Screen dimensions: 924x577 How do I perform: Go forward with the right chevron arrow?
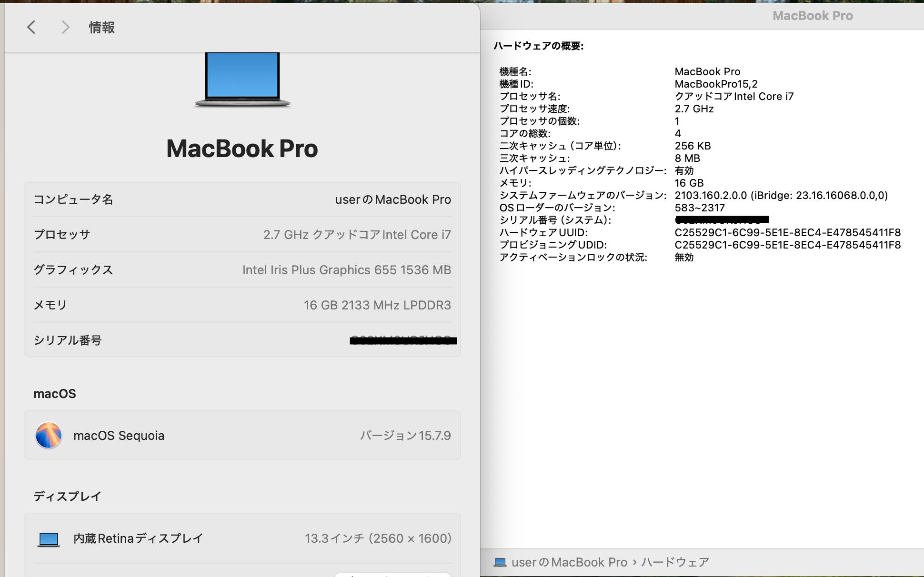[65, 27]
